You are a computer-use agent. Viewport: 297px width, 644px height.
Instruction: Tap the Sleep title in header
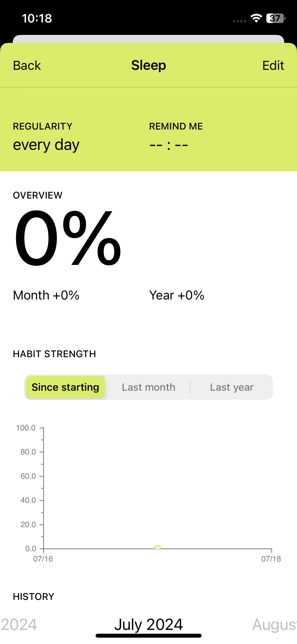(x=149, y=65)
